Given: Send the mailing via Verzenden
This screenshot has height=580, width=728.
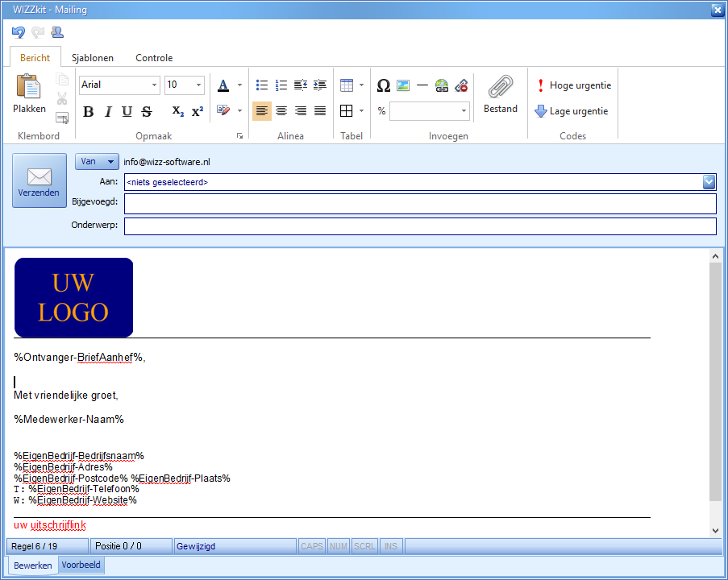Looking at the screenshot, I should coord(39,180).
